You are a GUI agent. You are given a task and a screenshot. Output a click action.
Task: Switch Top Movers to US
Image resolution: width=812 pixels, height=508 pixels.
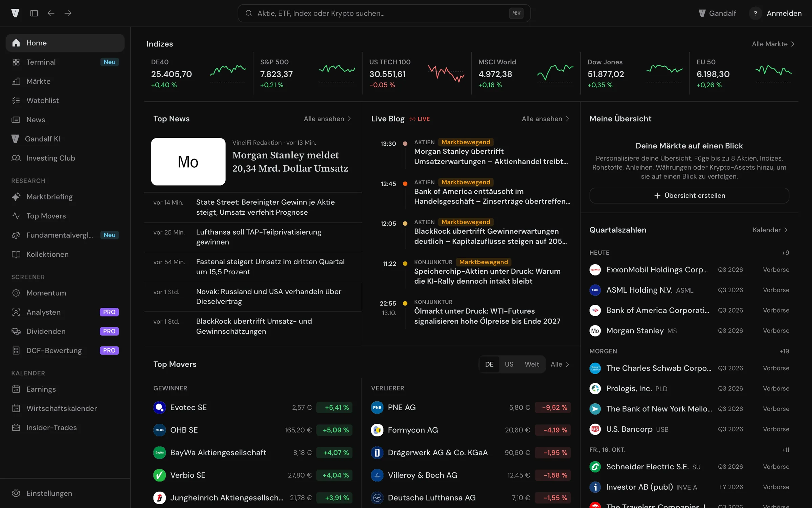coord(509,364)
